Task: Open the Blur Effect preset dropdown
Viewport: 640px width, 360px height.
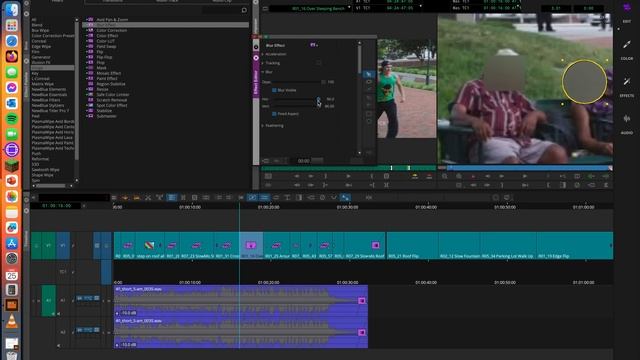Action: (314, 45)
